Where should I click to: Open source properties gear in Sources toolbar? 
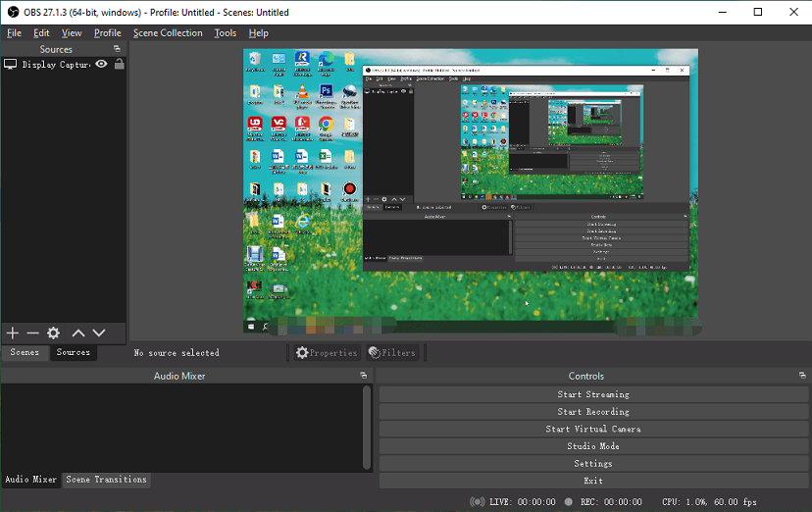click(x=53, y=333)
